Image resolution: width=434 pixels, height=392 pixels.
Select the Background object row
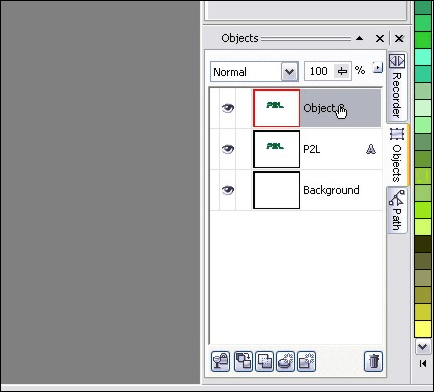[296, 190]
